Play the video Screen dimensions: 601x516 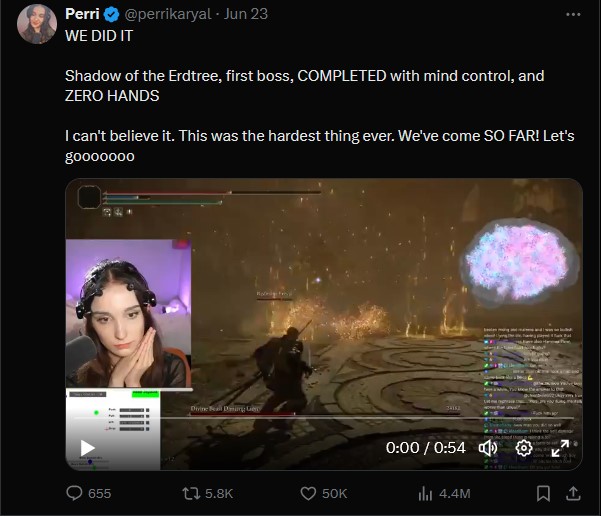(x=87, y=448)
